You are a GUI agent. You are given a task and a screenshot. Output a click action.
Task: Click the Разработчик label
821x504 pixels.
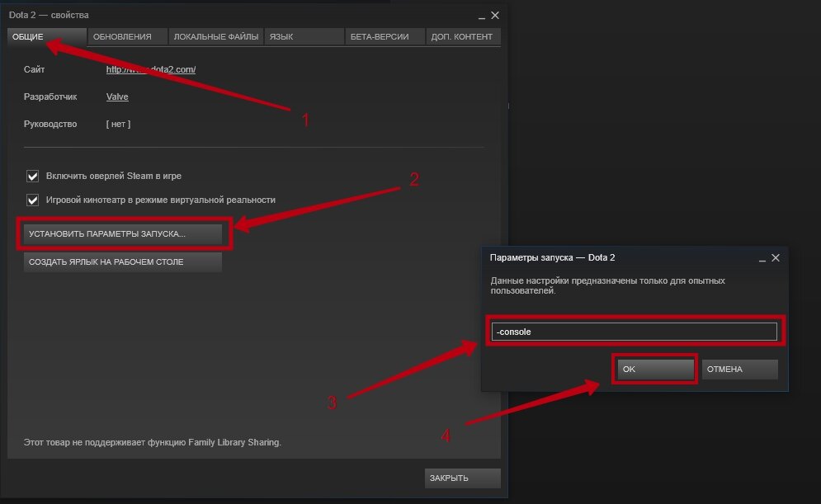point(50,97)
